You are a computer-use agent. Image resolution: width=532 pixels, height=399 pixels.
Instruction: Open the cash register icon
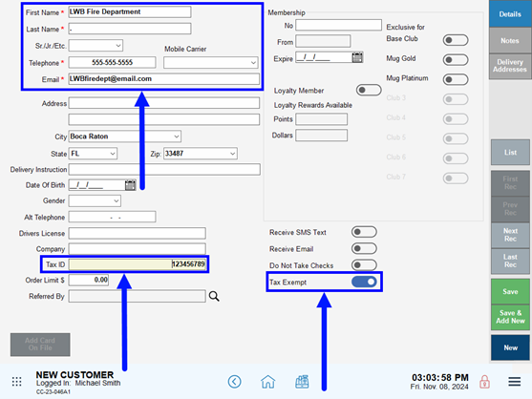[302, 382]
